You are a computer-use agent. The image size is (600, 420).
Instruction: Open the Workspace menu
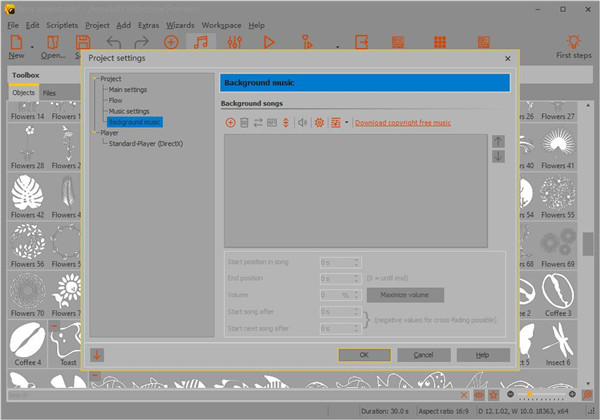click(222, 25)
